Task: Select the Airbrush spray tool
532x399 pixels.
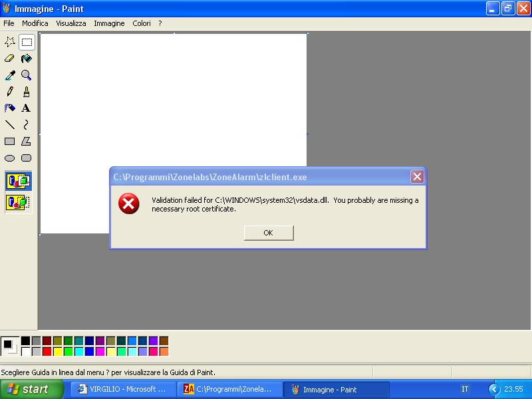Action: click(x=10, y=108)
